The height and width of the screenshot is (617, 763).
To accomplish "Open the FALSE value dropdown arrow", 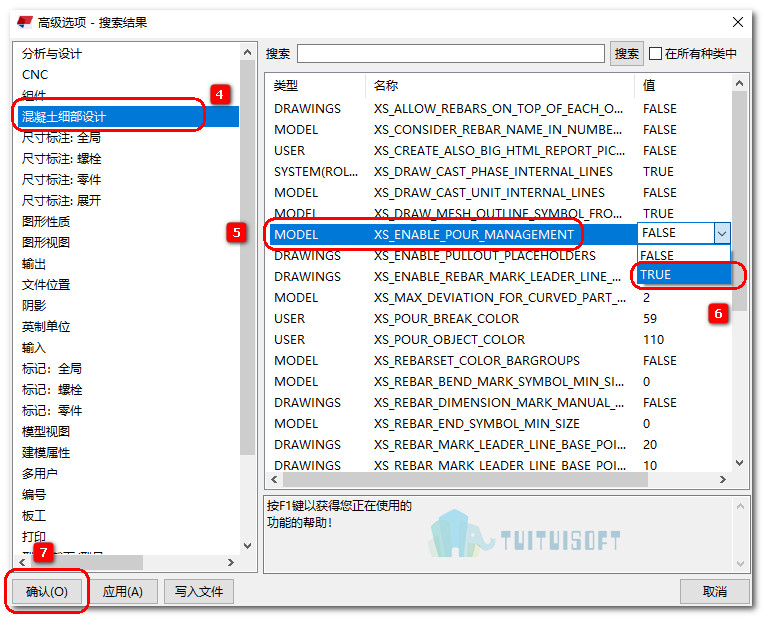I will click(722, 234).
